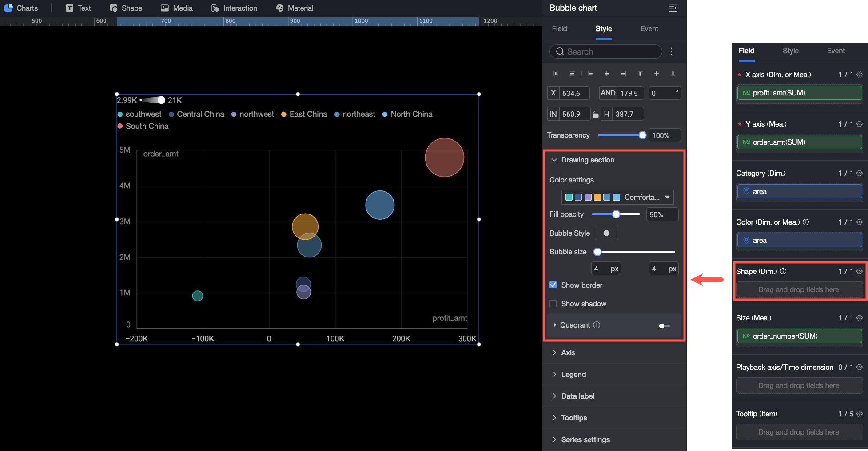The image size is (868, 451).
Task: Expand the Data label section
Action: point(577,396)
